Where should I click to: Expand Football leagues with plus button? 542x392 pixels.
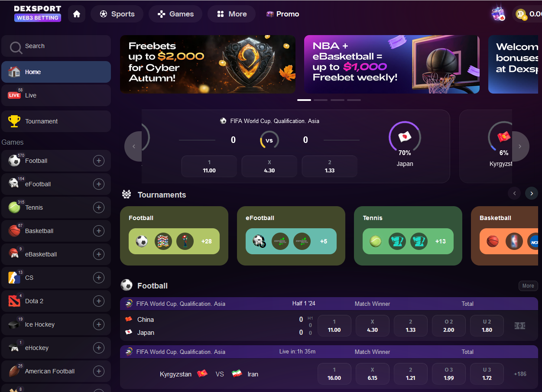99,161
